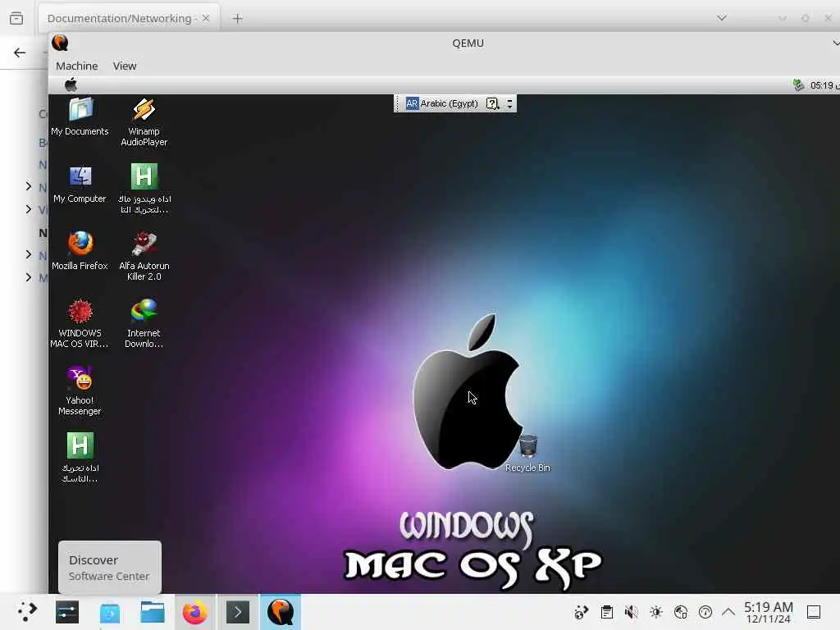
Task: Launch Internet Download Manager shortcut
Action: (x=144, y=323)
